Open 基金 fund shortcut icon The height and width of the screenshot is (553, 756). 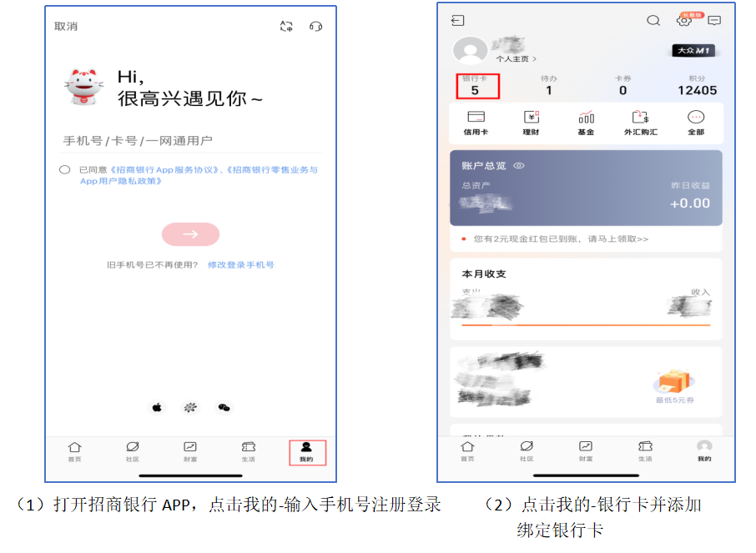point(586,123)
